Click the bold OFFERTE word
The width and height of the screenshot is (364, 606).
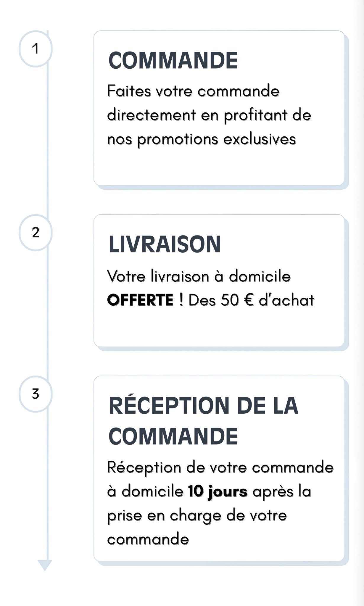tap(140, 300)
